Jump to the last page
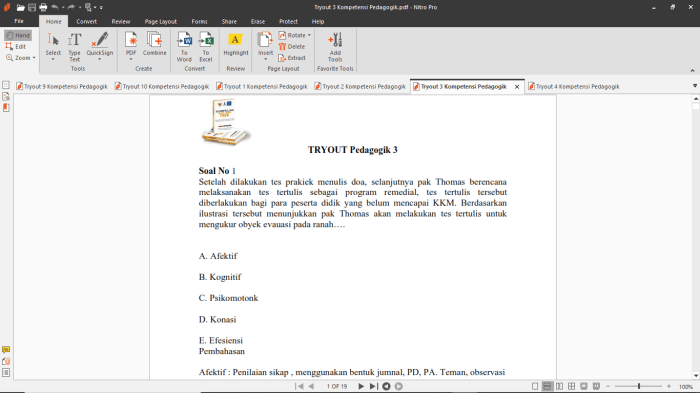This screenshot has height=393, width=700. 374,386
